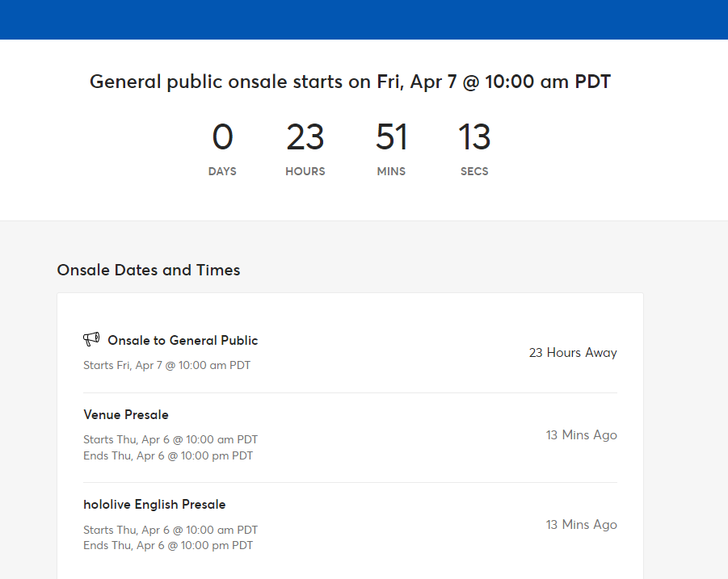Select the Onsale to General Public title

183,340
